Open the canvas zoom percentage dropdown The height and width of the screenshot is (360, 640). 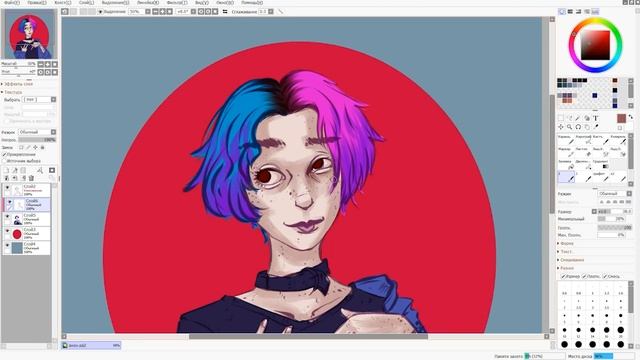pos(148,11)
